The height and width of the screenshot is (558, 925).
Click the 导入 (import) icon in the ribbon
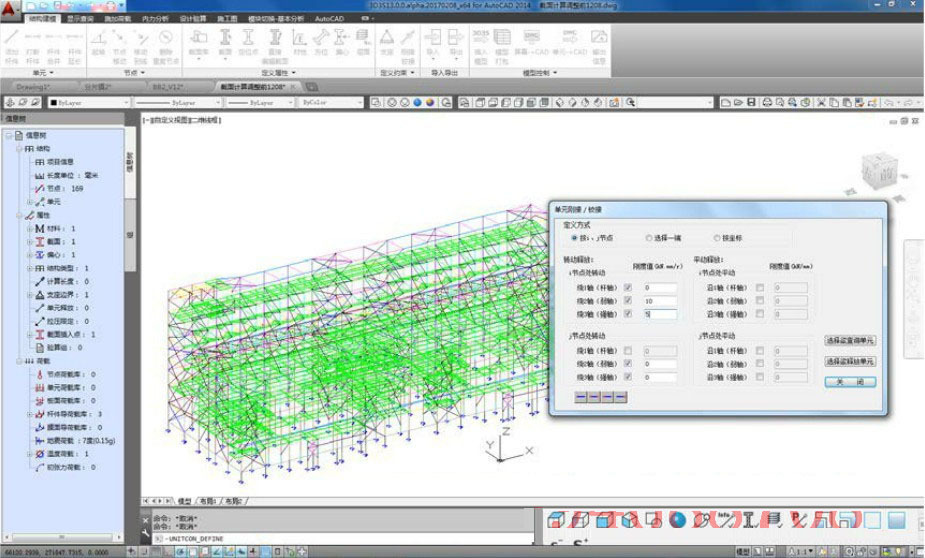(433, 37)
